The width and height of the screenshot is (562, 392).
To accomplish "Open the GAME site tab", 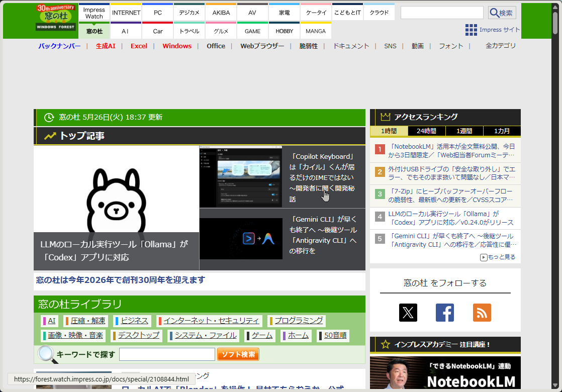I will click(x=252, y=31).
